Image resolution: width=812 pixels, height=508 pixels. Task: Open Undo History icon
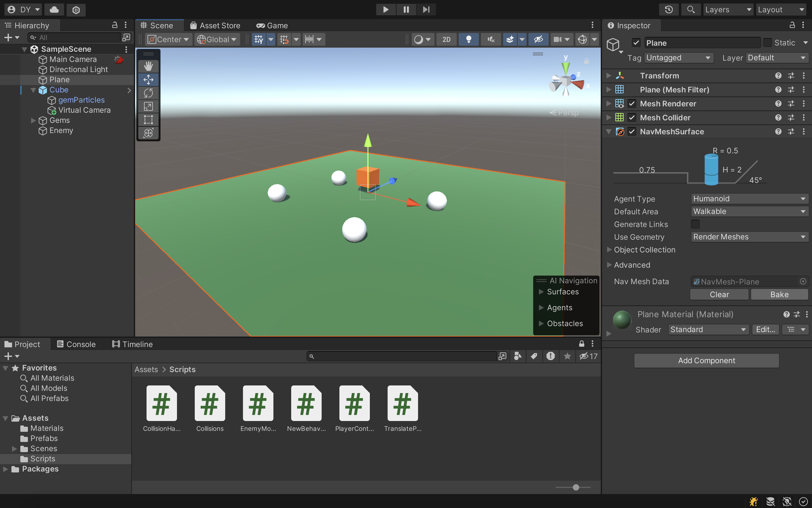click(x=669, y=10)
